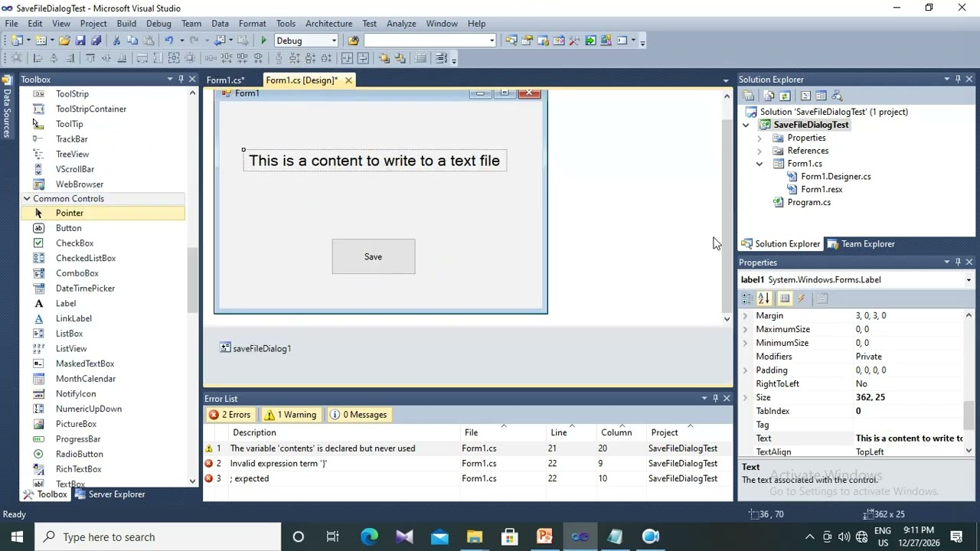Switch to Team Explorer tab
Screen dimensions: 980x551
(x=861, y=244)
